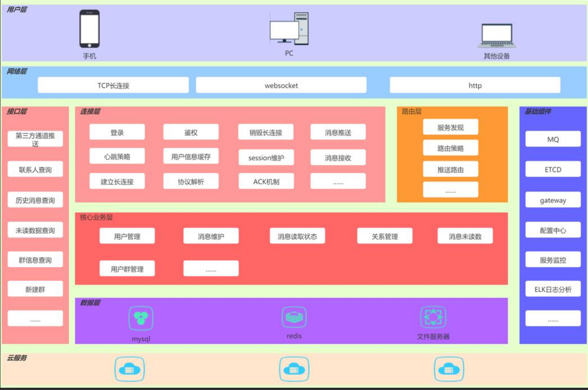Click the ...... box in 基础组件

pyautogui.click(x=553, y=319)
